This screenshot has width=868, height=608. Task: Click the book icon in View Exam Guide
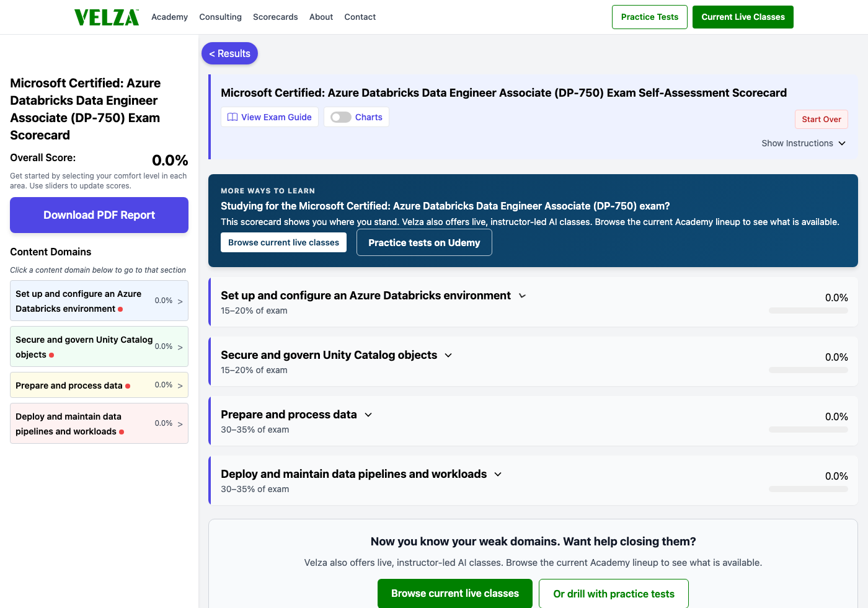(x=232, y=117)
